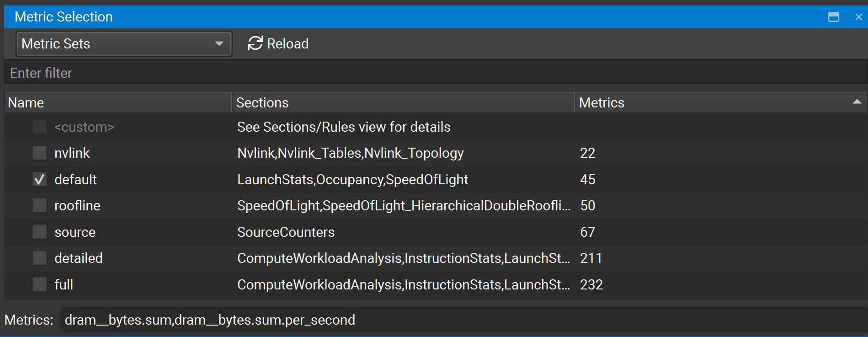Enable the nvlink metric set checkbox
The height and width of the screenshot is (337, 868).
click(x=40, y=153)
